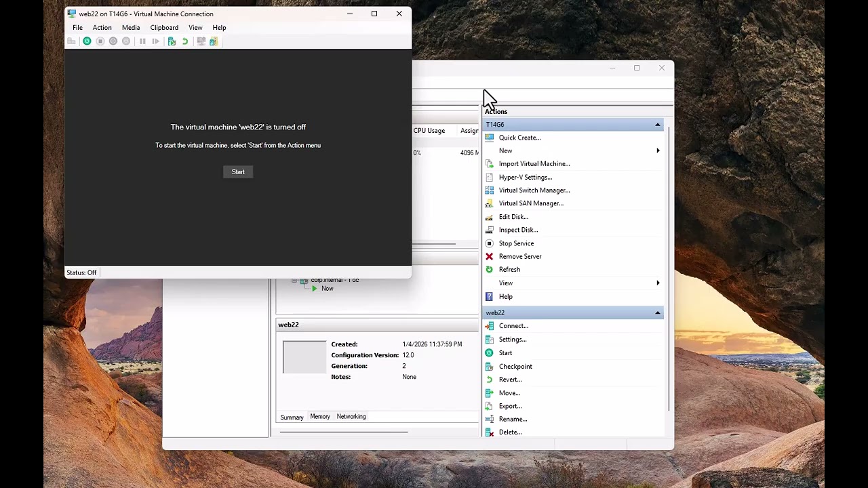Click Refresh in T14G6 actions

509,270
